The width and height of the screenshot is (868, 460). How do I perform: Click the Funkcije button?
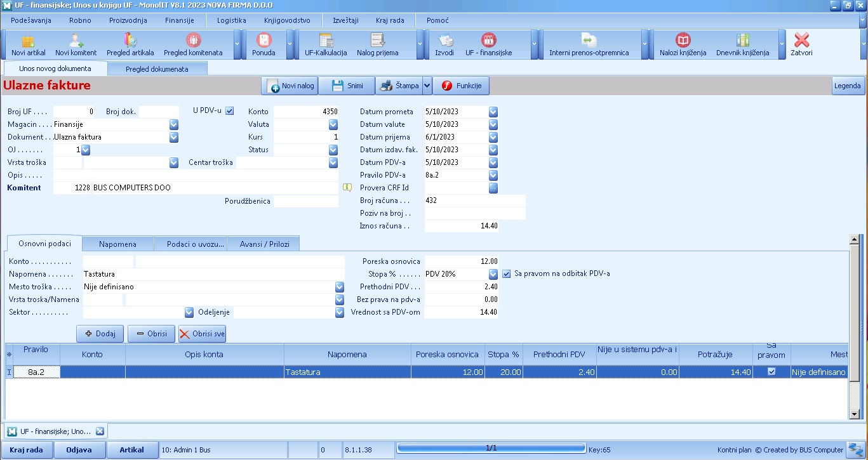[x=462, y=86]
